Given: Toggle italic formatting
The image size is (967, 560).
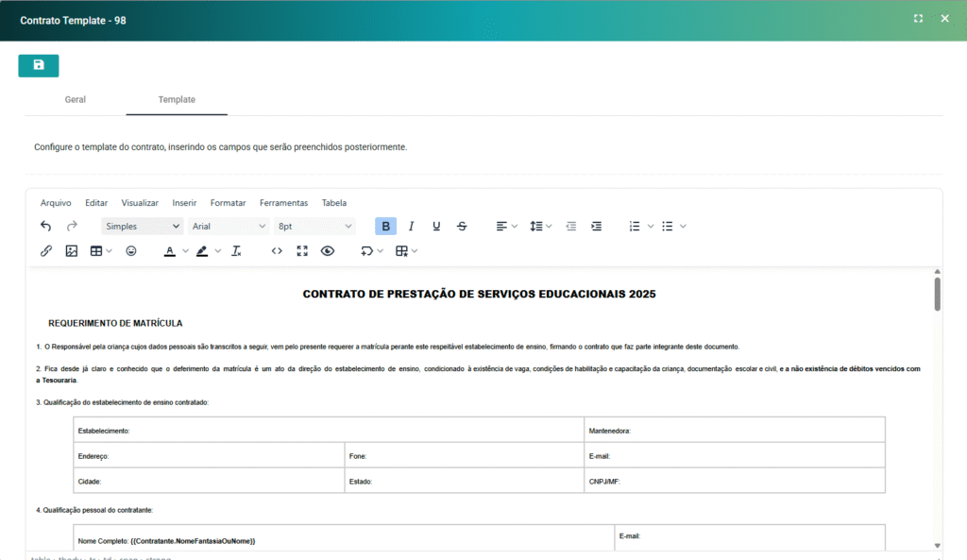Looking at the screenshot, I should coord(411,226).
